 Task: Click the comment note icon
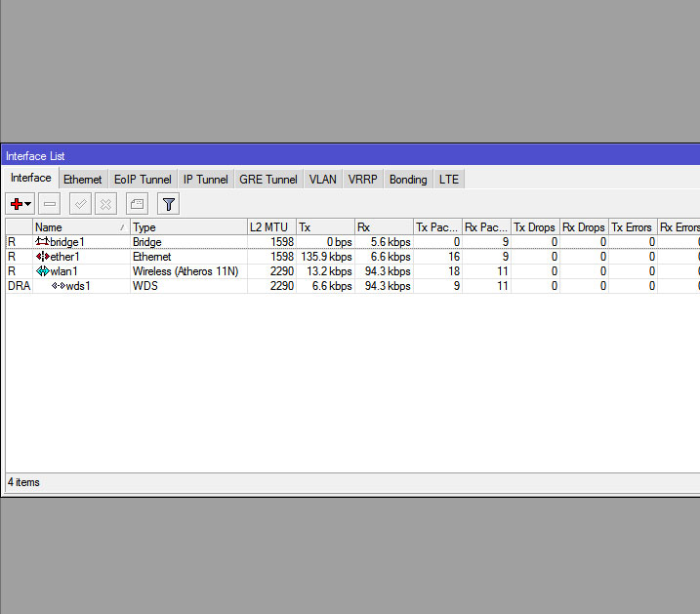click(137, 204)
